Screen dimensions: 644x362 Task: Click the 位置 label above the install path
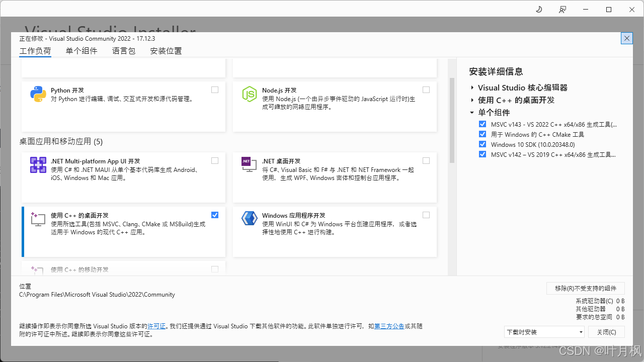point(25,286)
